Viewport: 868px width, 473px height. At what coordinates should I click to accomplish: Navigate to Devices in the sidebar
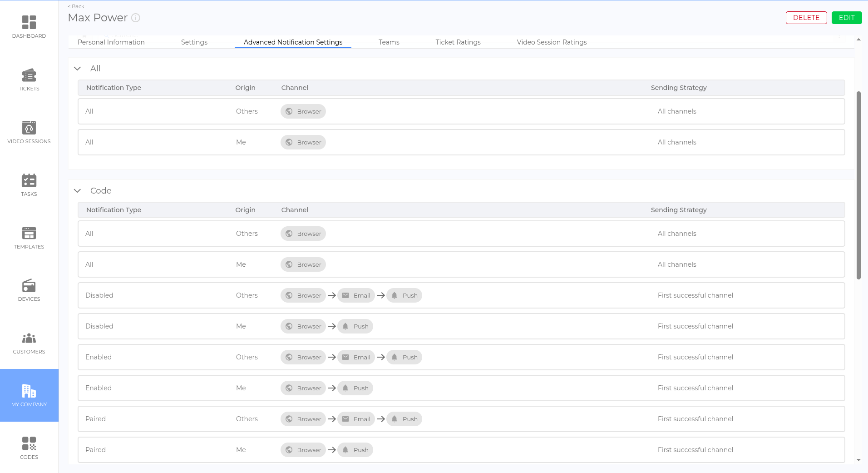click(29, 290)
